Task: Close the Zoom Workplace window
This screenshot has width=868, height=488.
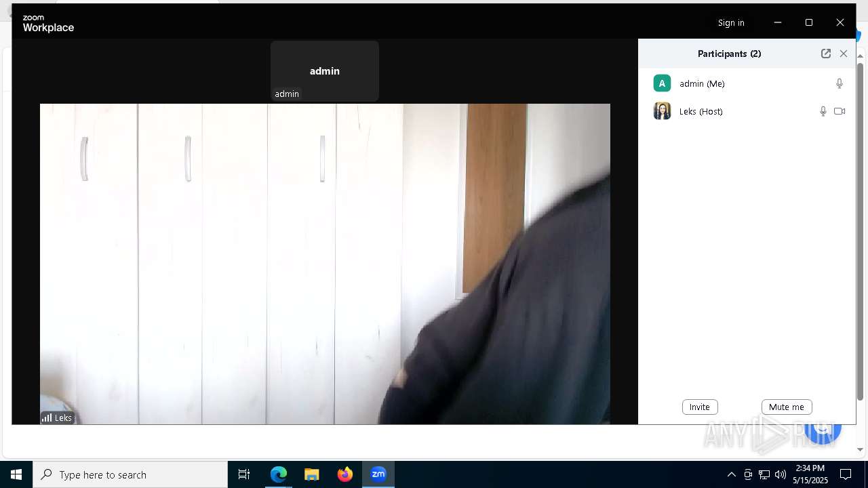Action: (x=840, y=22)
